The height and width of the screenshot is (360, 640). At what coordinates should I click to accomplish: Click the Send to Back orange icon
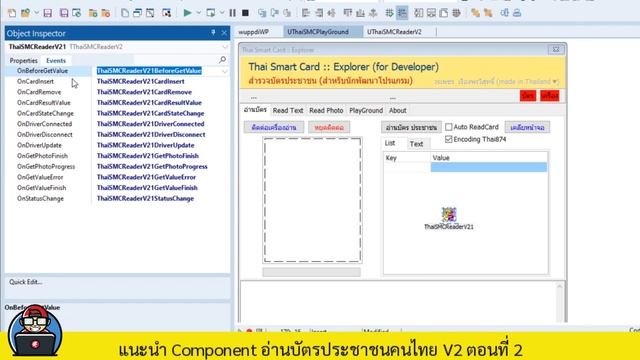click(488, 13)
